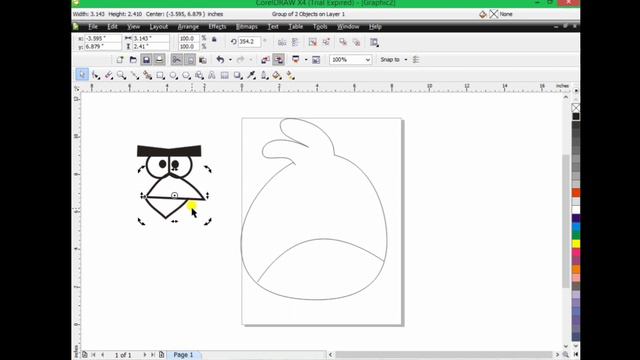The width and height of the screenshot is (640, 360).
Task: Toggle the lock ratio padlock
Action: [214, 40]
